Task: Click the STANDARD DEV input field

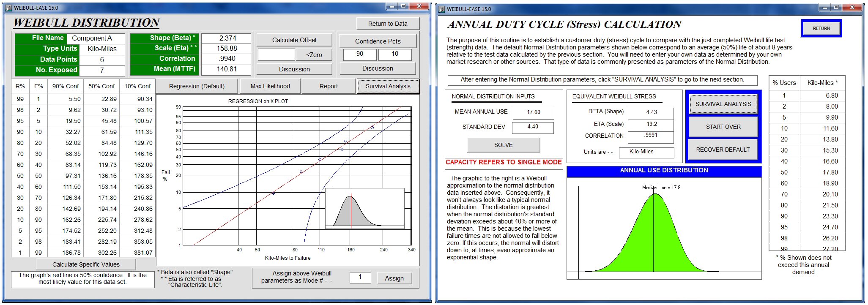Action: pyautogui.click(x=533, y=127)
